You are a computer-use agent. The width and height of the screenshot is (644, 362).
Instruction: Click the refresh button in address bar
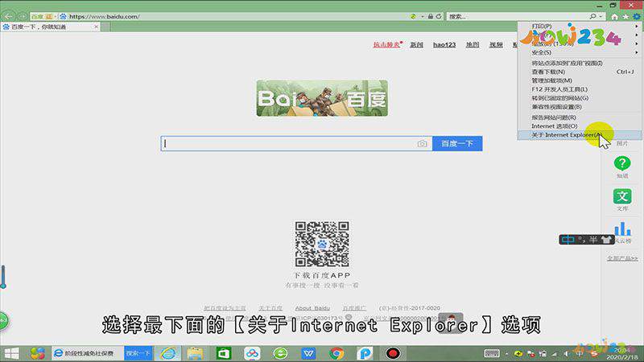439,16
